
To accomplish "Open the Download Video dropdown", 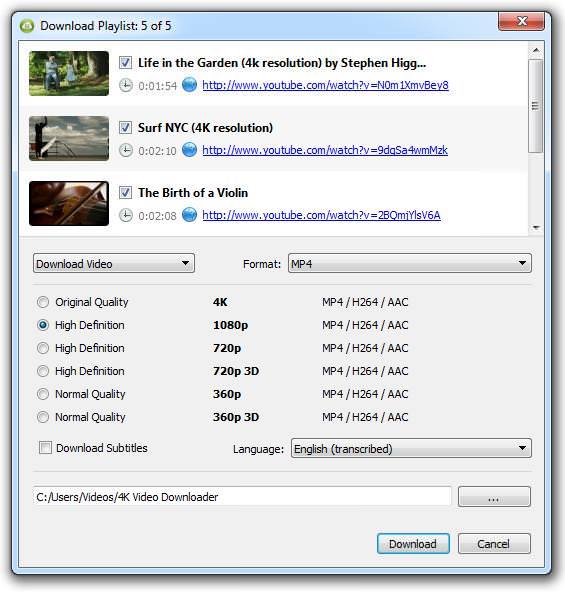I will 114,263.
